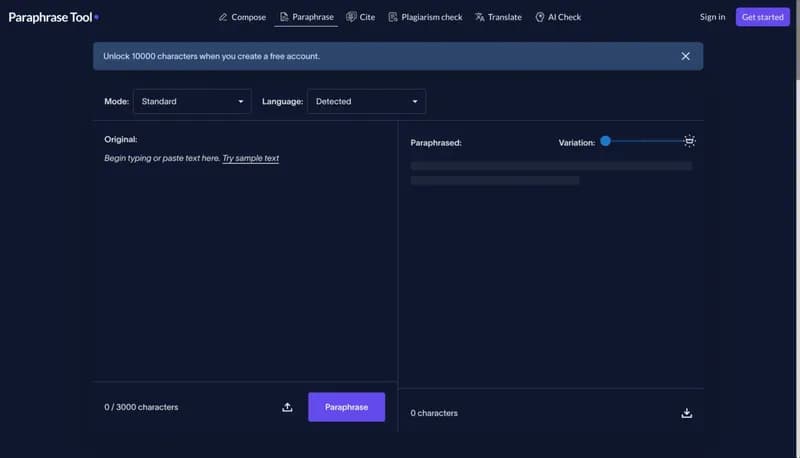Screen dimensions: 800x458
Task: Click the Sign in link
Action: (712, 17)
